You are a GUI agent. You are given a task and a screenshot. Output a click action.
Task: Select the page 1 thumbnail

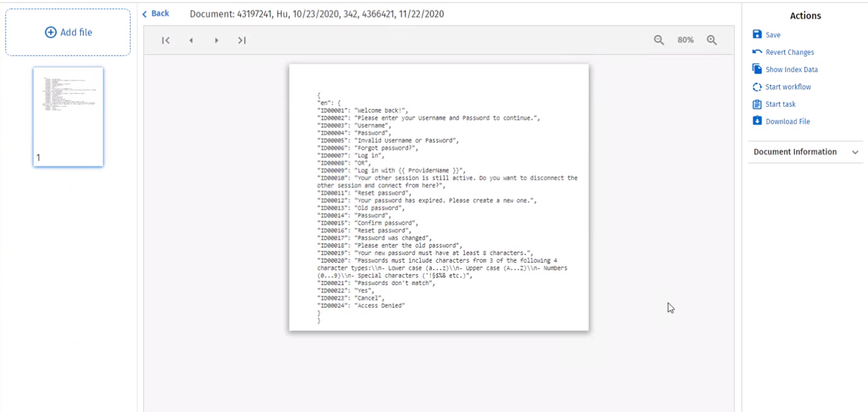click(x=68, y=117)
